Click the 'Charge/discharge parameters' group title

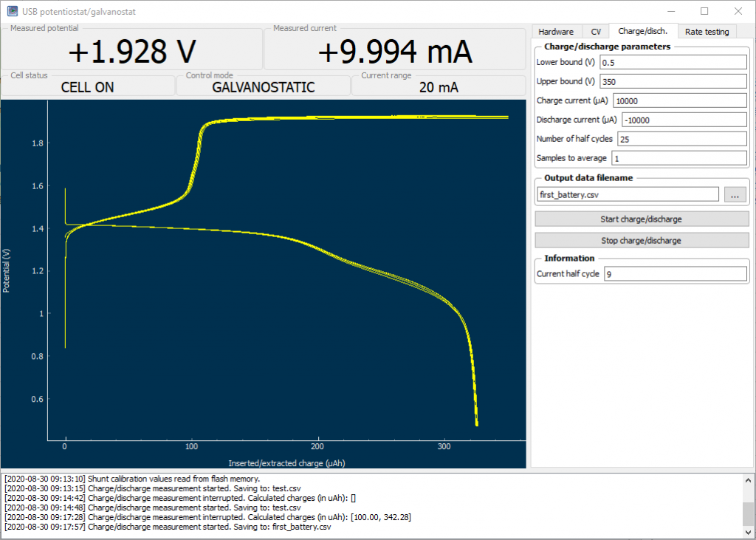tap(607, 47)
